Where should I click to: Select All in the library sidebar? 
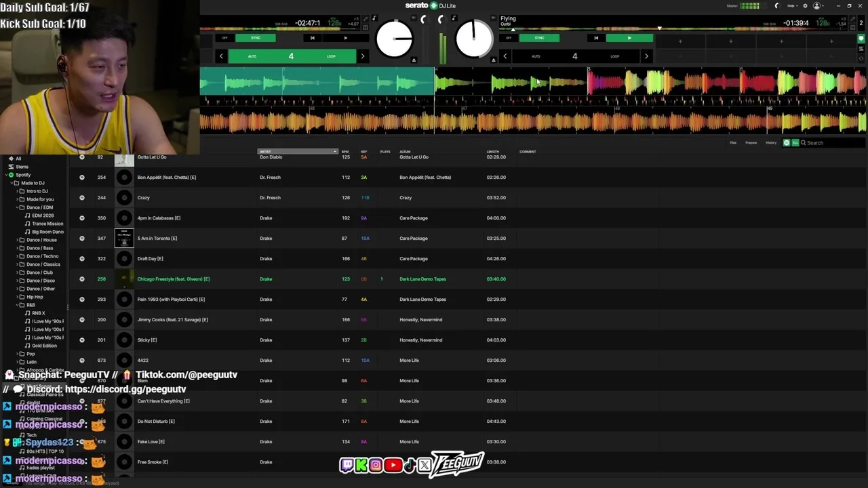(18, 159)
